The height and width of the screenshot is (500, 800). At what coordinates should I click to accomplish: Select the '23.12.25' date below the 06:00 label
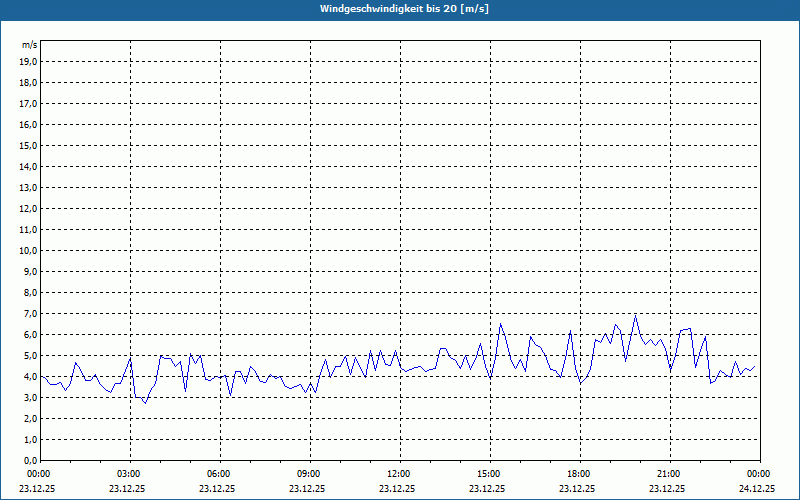tap(217, 488)
